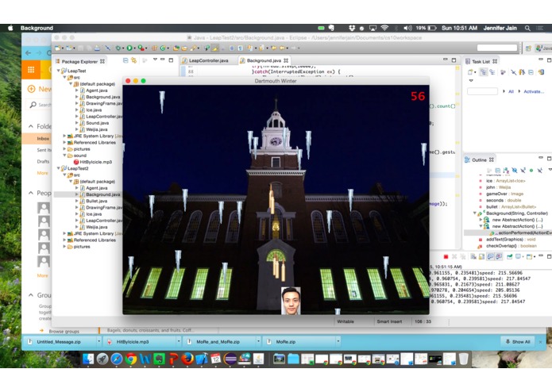552x392 pixels.
Task: Collapse the sound folder in Package Explorer
Action: point(65,156)
